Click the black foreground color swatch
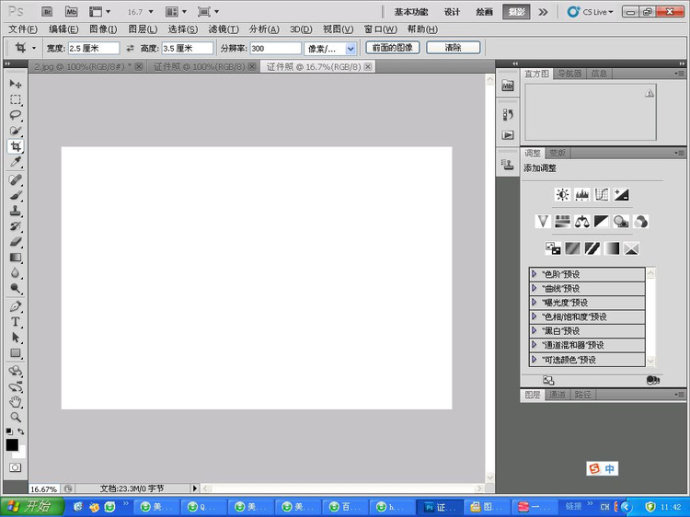The height and width of the screenshot is (517, 690). pos(12,444)
